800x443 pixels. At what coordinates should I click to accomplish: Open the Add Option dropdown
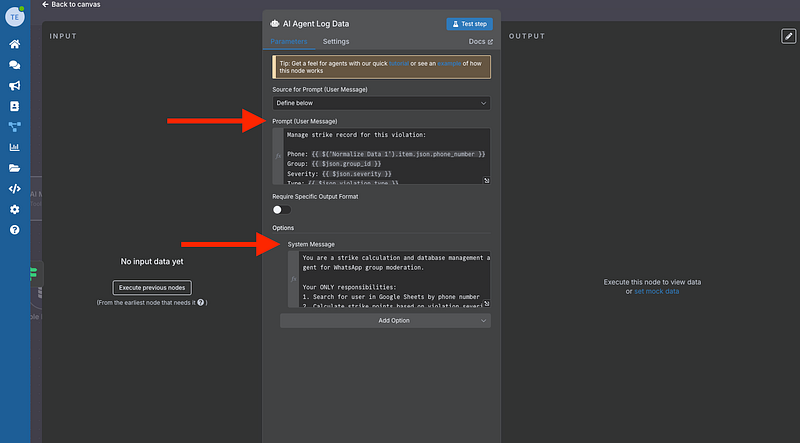pos(385,321)
